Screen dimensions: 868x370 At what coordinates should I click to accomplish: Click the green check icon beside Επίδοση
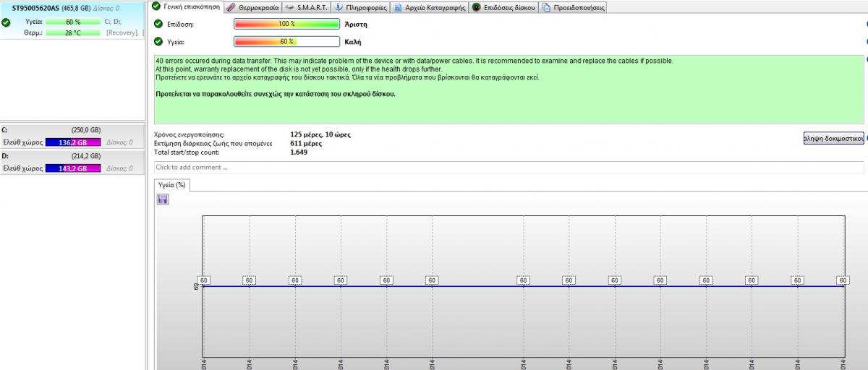click(x=158, y=24)
